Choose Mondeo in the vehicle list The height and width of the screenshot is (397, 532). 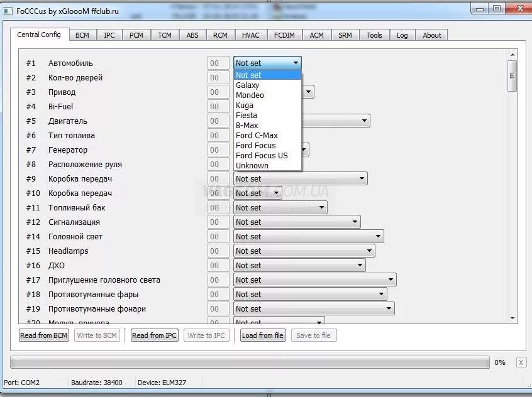pos(267,95)
